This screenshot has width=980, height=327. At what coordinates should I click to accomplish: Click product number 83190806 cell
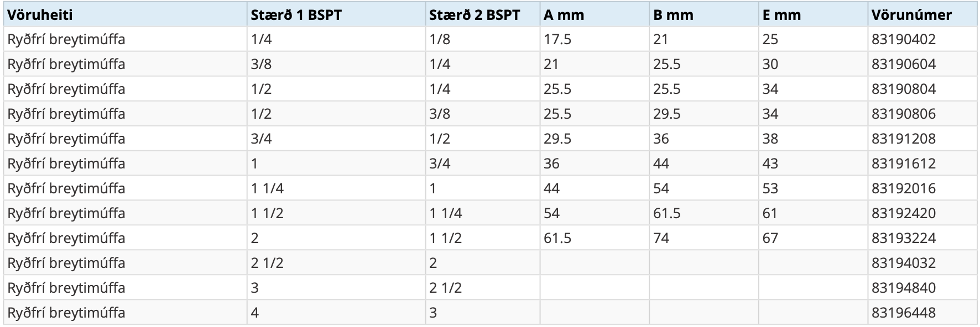(904, 114)
